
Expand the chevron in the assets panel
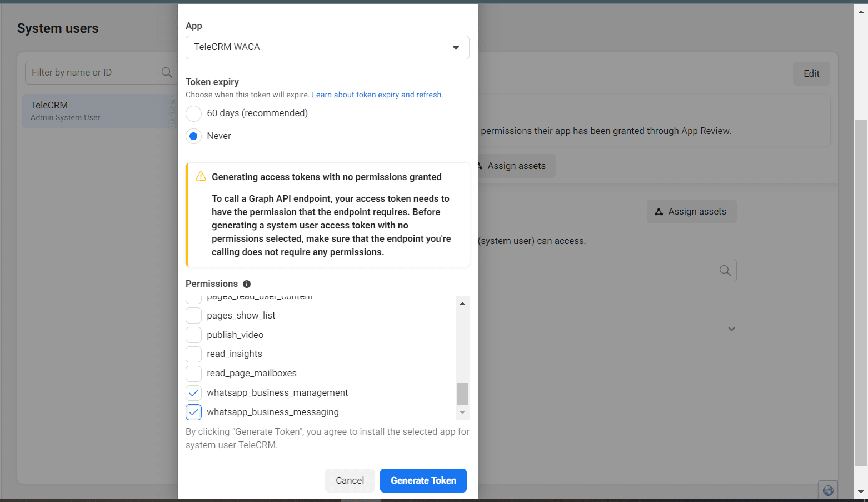coord(731,329)
